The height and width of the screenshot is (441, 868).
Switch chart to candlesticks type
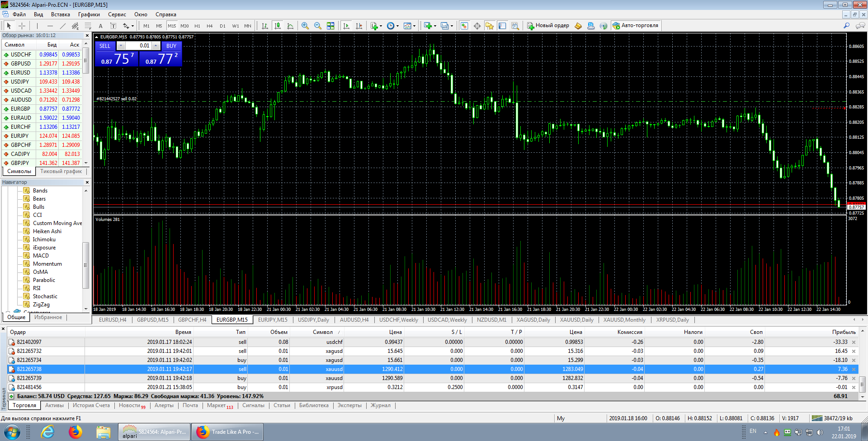point(278,26)
